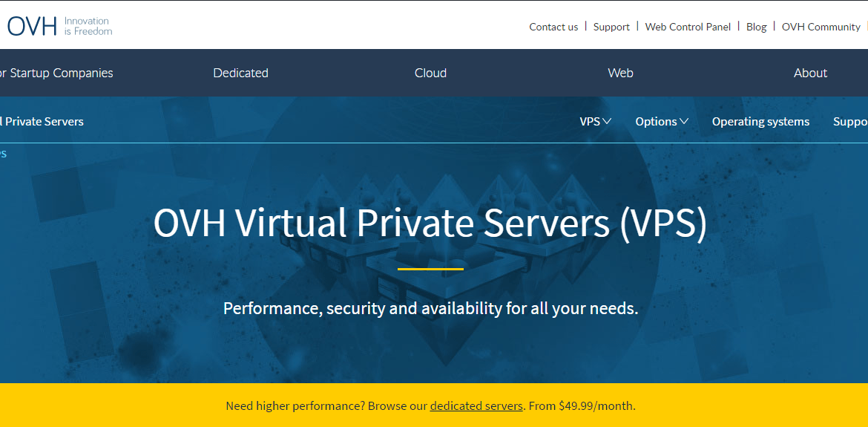
Task: Click the Performance, security and availability tagline
Action: (x=431, y=308)
